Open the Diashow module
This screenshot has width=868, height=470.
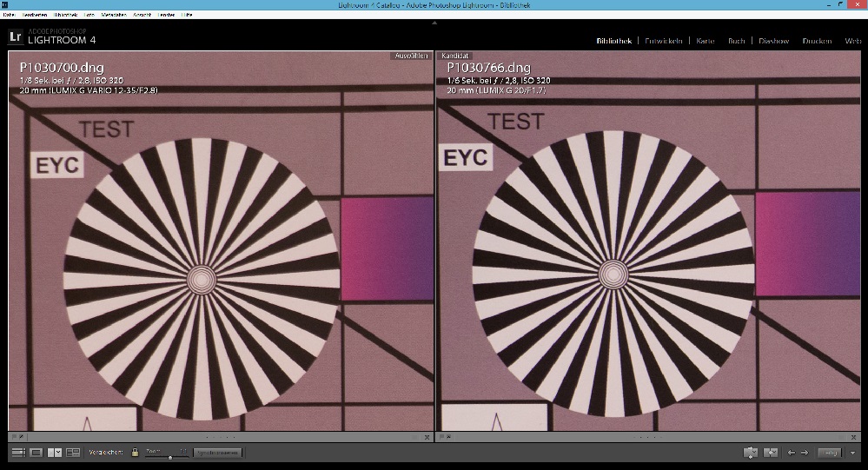click(x=773, y=41)
